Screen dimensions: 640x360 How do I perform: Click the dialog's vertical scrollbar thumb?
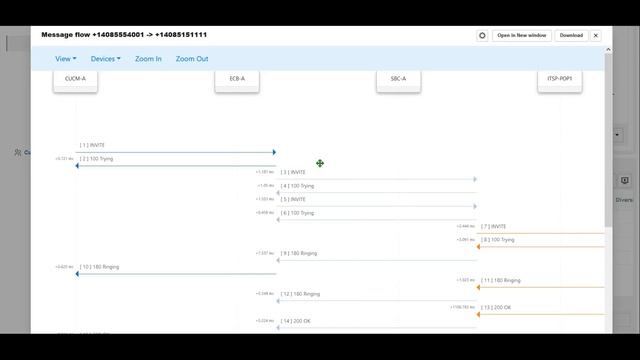608,140
